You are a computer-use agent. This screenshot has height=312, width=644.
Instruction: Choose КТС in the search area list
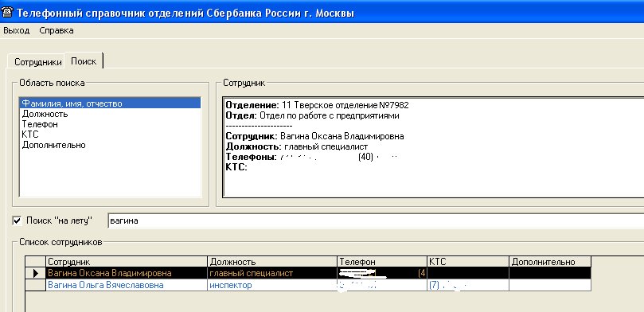click(110, 135)
